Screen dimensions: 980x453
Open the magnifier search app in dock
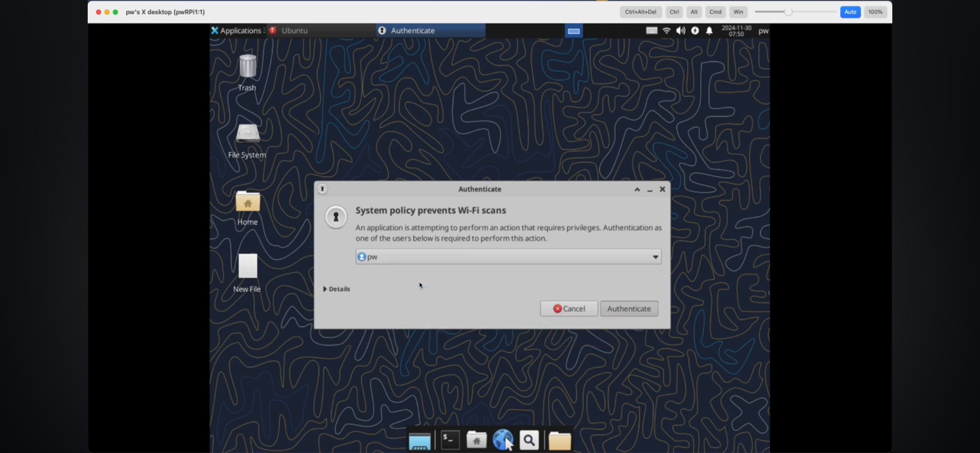coord(529,440)
